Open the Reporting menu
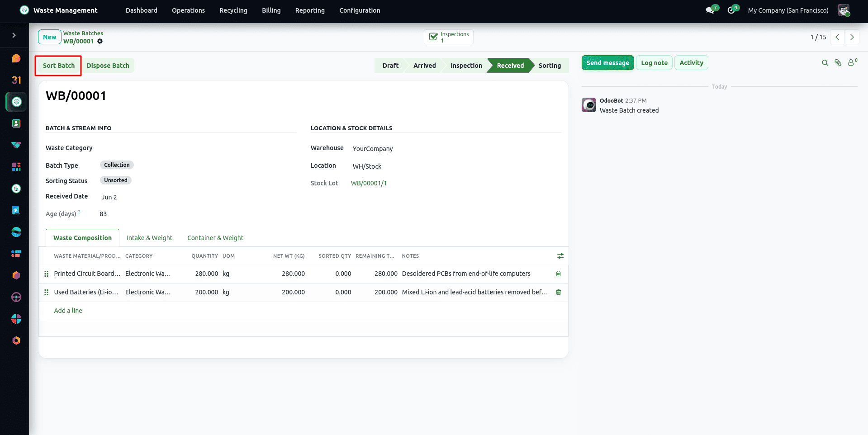This screenshot has width=868, height=435. pyautogui.click(x=310, y=10)
